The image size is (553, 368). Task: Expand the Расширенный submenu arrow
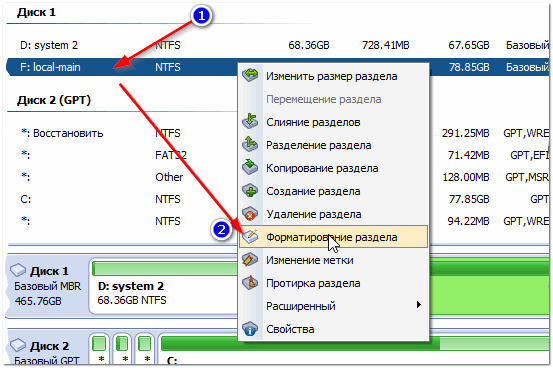click(418, 304)
